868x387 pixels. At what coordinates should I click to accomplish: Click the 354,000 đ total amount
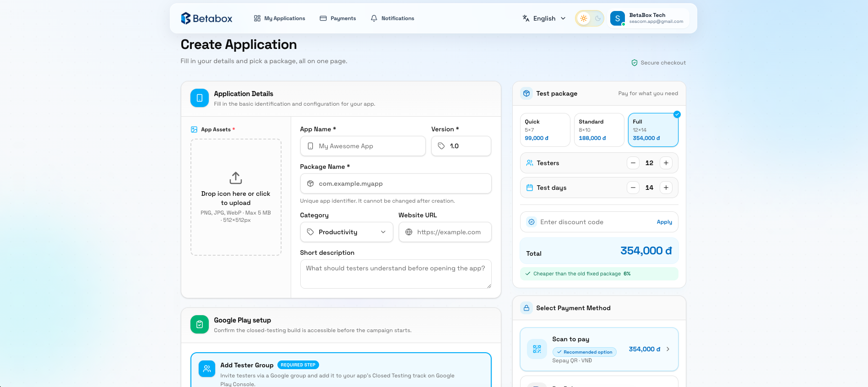pyautogui.click(x=646, y=251)
